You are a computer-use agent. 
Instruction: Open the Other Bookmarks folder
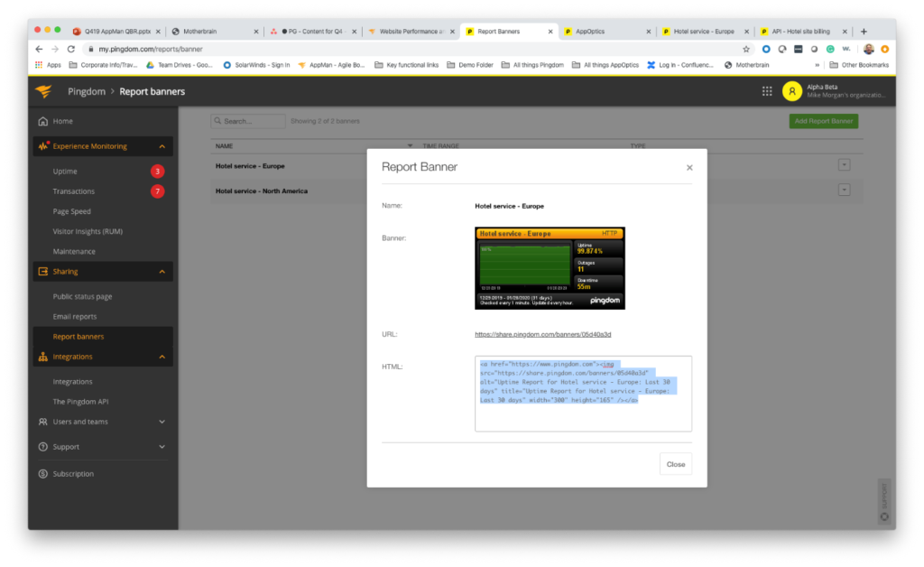click(859, 65)
